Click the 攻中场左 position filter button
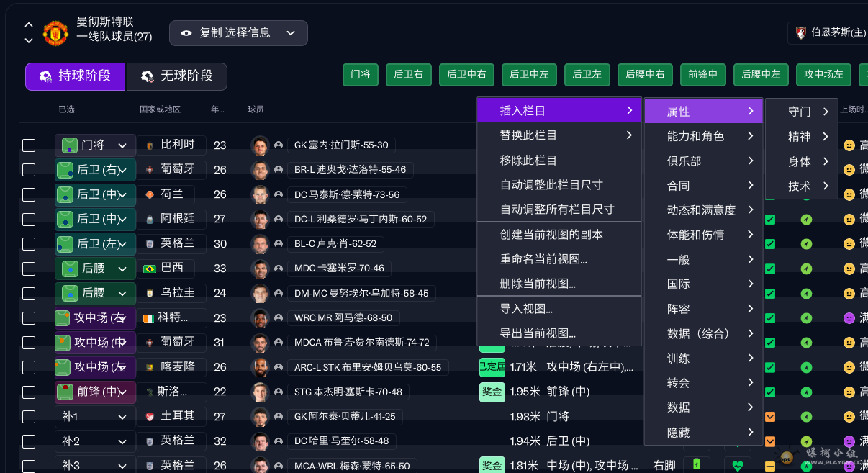Image resolution: width=868 pixels, height=473 pixels. point(823,73)
